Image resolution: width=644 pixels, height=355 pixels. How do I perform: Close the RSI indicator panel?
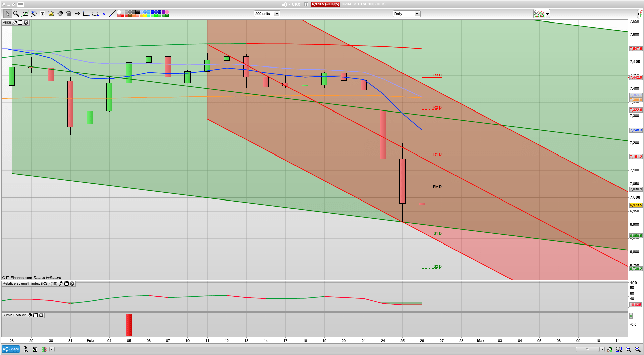click(72, 284)
